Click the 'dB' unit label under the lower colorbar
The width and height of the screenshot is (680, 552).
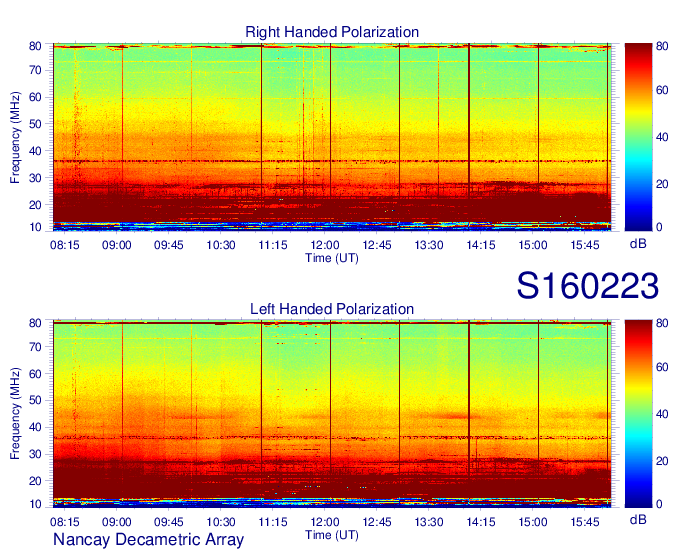point(638,519)
